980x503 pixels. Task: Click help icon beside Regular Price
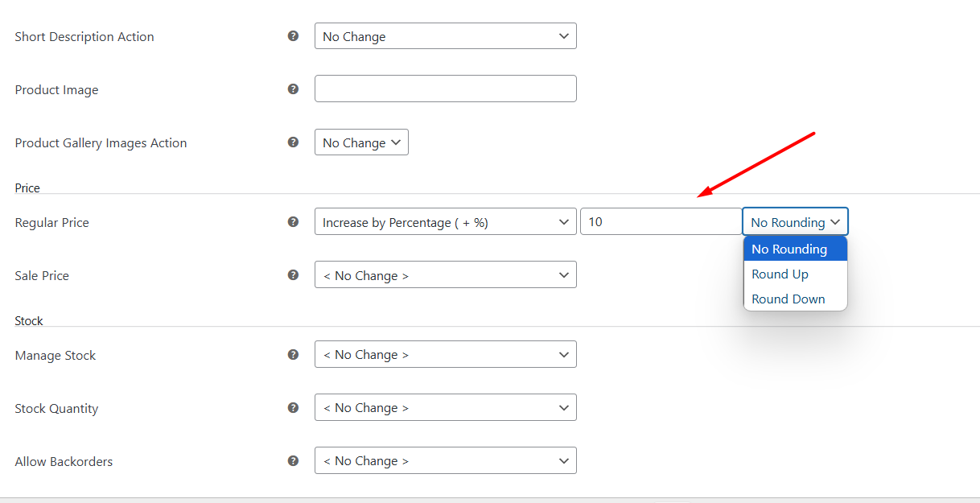(294, 222)
